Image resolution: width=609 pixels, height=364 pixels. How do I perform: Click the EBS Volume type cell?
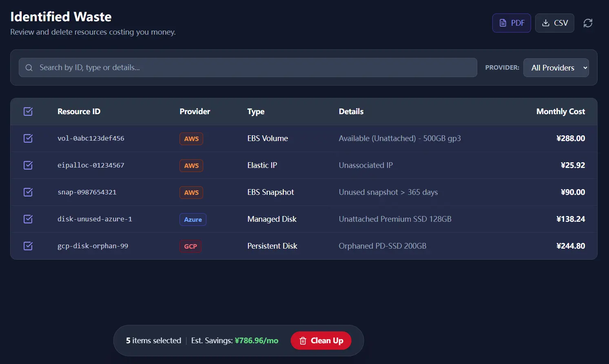tap(268, 138)
